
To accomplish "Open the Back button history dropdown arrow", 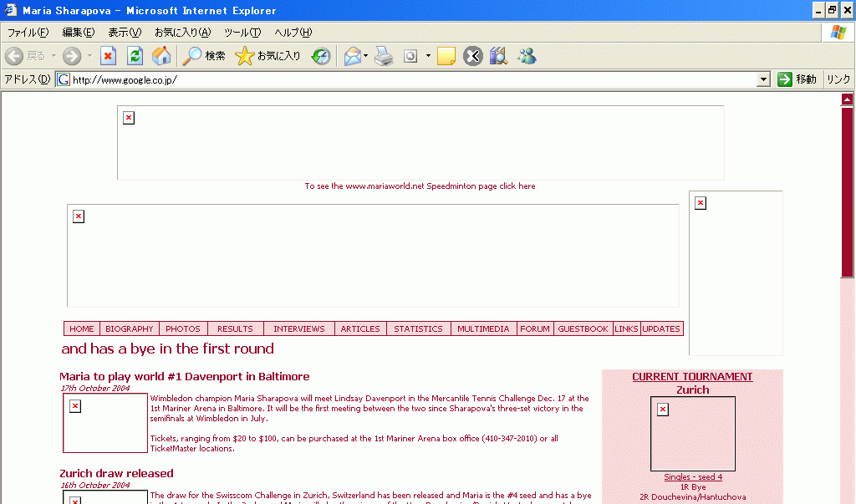I will [x=53, y=56].
